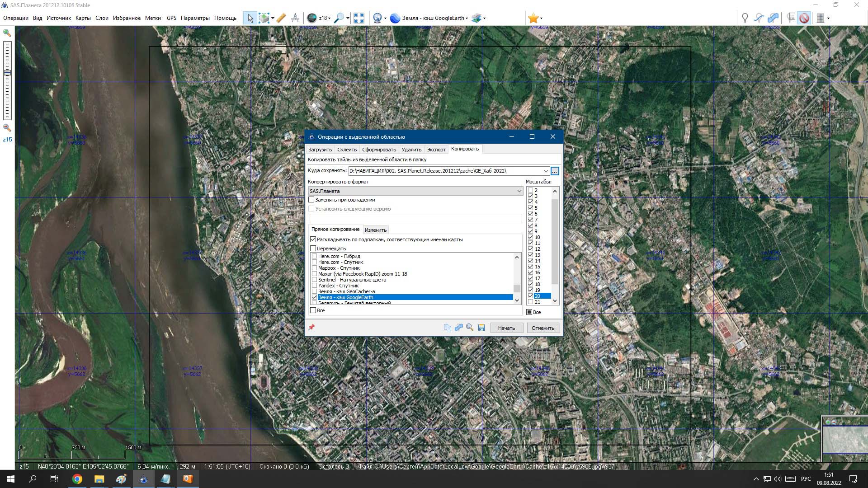Switch to the 'Экспорт' tab

436,150
